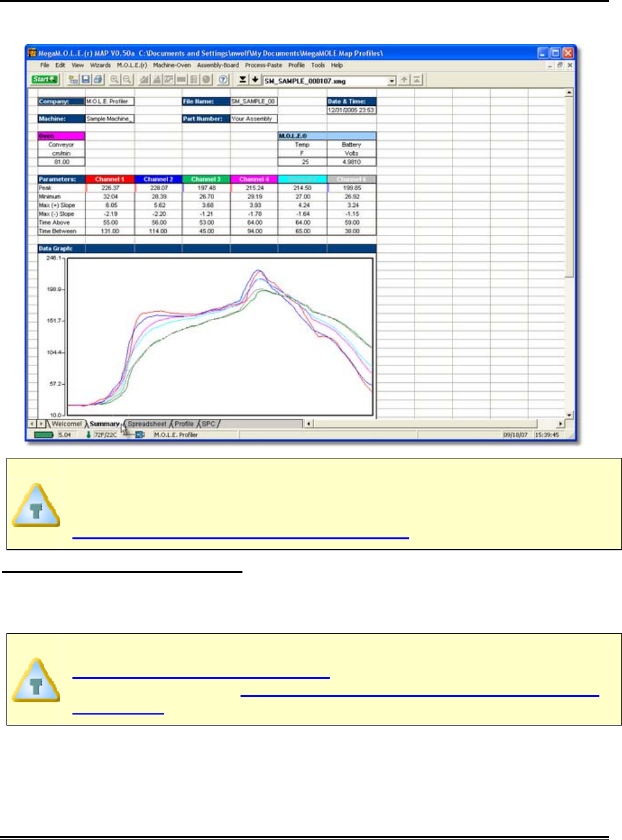Click the M.O.L.E. connection icon in status bar
Image resolution: width=622 pixels, height=840 pixels.
[139, 435]
